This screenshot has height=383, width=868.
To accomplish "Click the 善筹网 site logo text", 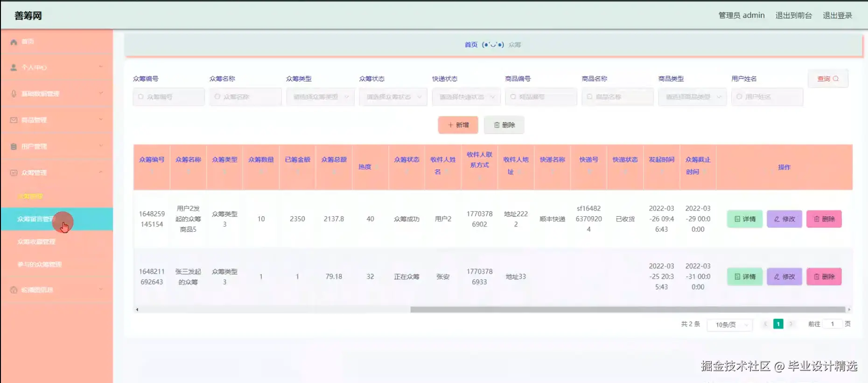I will point(28,16).
